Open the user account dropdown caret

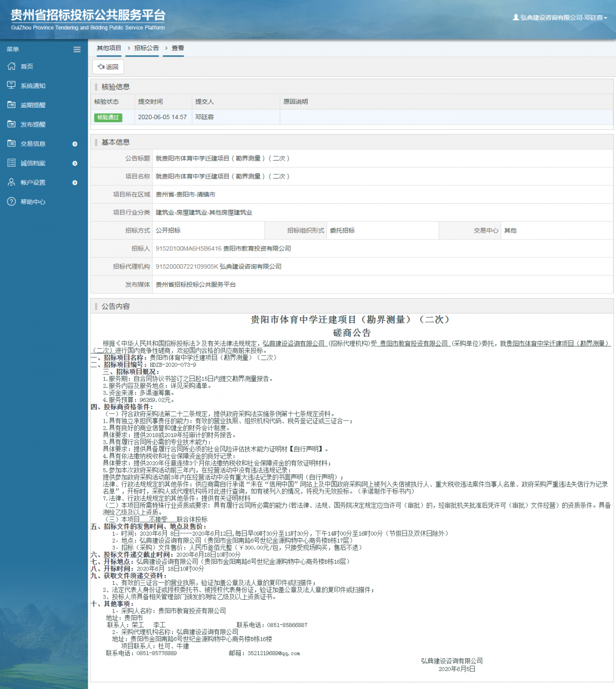point(606,18)
